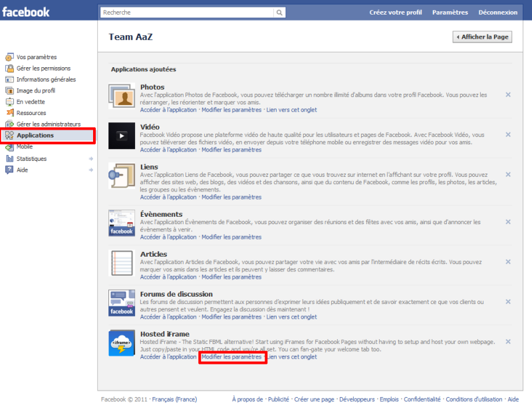Select Image du profil menu item
Image resolution: width=532 pixels, height=411 pixels.
pos(36,90)
